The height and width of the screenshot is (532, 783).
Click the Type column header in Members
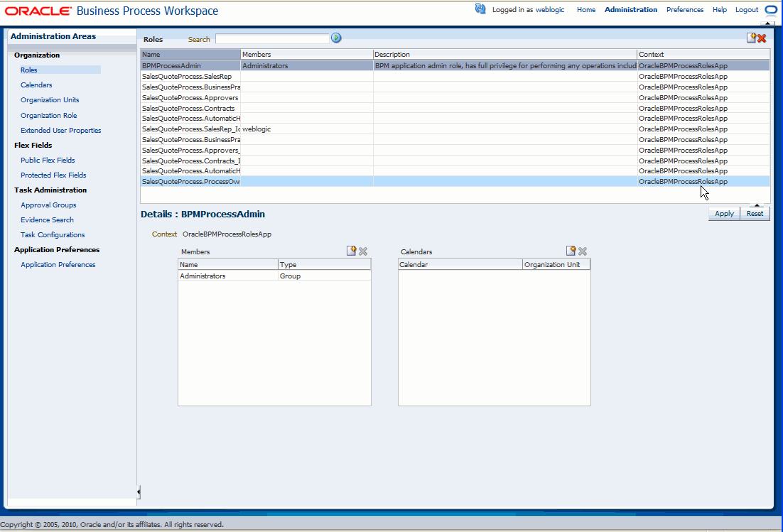[324, 264]
